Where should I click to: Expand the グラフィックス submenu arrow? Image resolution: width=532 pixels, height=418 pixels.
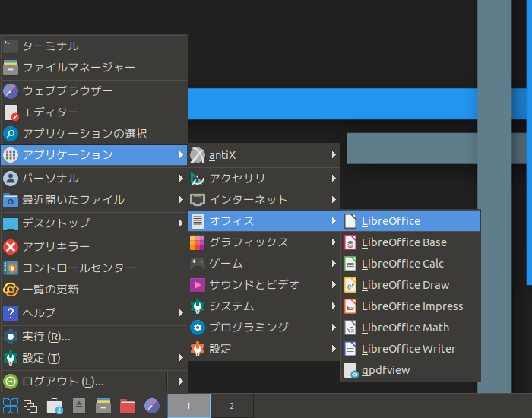coord(334,242)
